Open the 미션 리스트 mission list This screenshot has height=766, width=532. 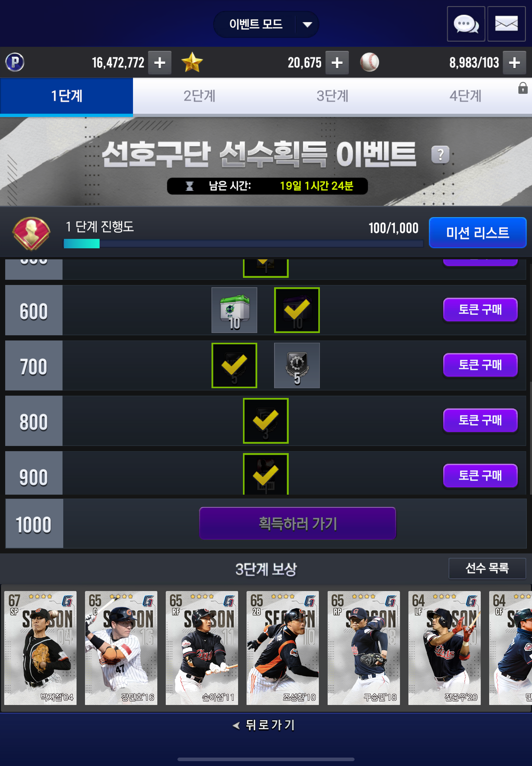[477, 232]
